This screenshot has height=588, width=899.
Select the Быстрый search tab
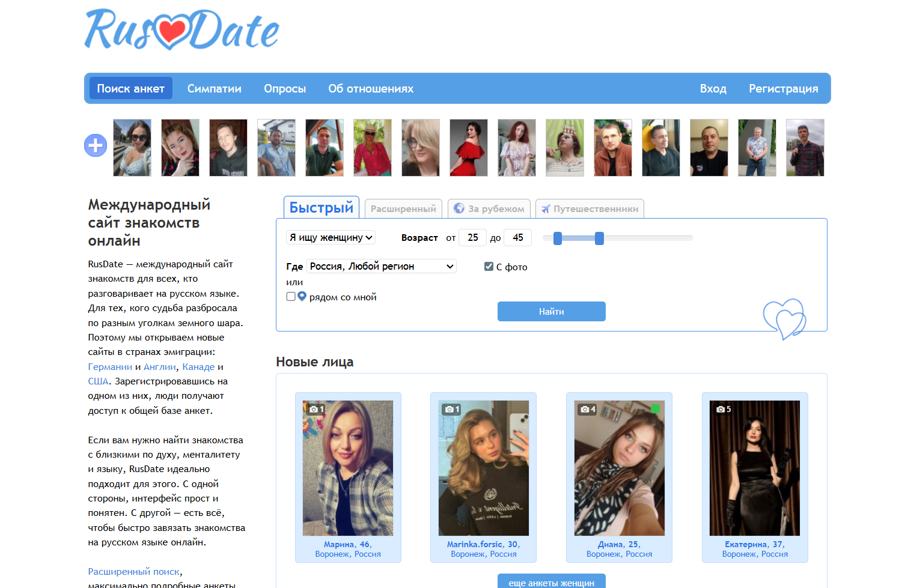coord(322,207)
